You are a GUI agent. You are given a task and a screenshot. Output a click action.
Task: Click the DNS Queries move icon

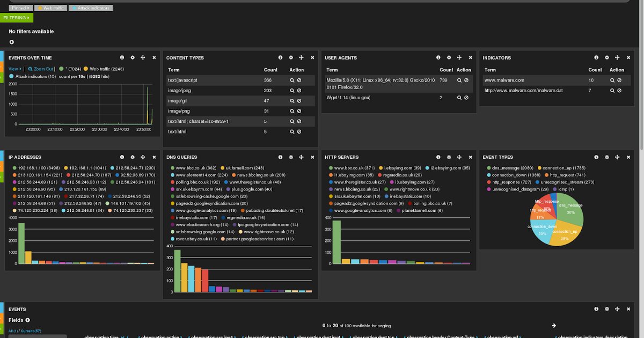point(301,157)
